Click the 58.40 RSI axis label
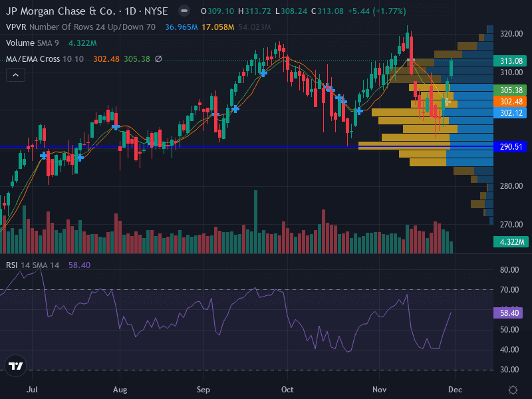This screenshot has width=532, height=399. pos(508,313)
